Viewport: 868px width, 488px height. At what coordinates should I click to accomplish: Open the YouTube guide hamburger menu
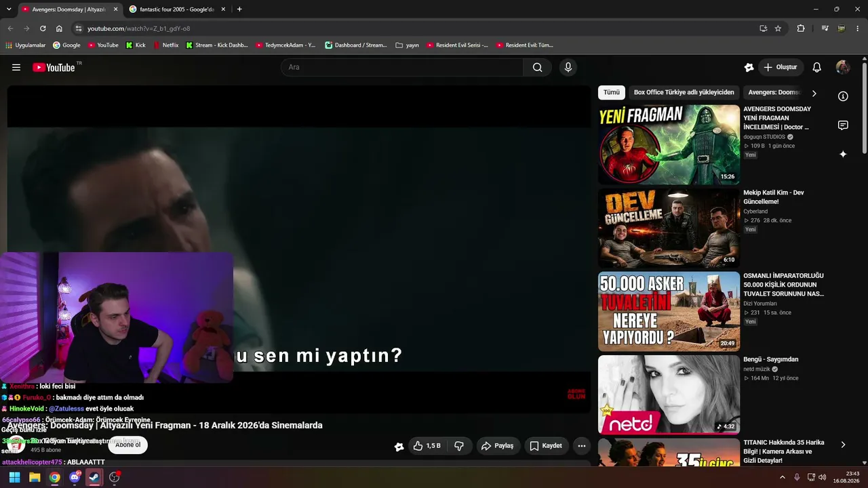click(16, 67)
